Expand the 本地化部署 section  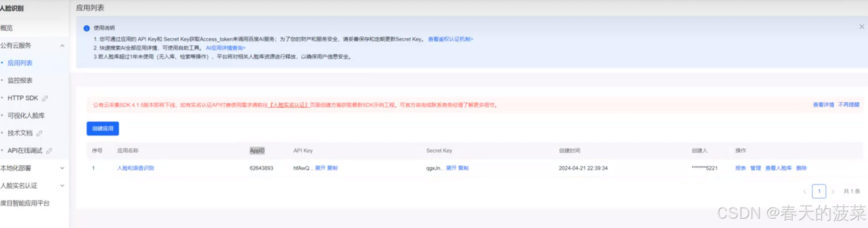point(62,168)
